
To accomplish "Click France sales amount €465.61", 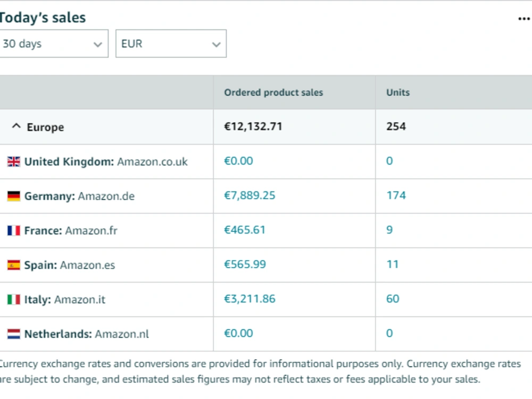I will [x=245, y=230].
